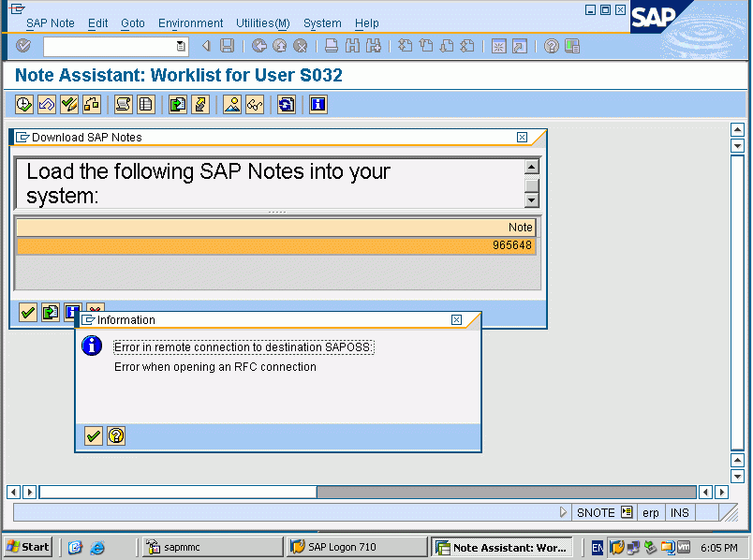The width and height of the screenshot is (753, 560).
Task: Expand the status bar left arrow
Action: [x=563, y=512]
